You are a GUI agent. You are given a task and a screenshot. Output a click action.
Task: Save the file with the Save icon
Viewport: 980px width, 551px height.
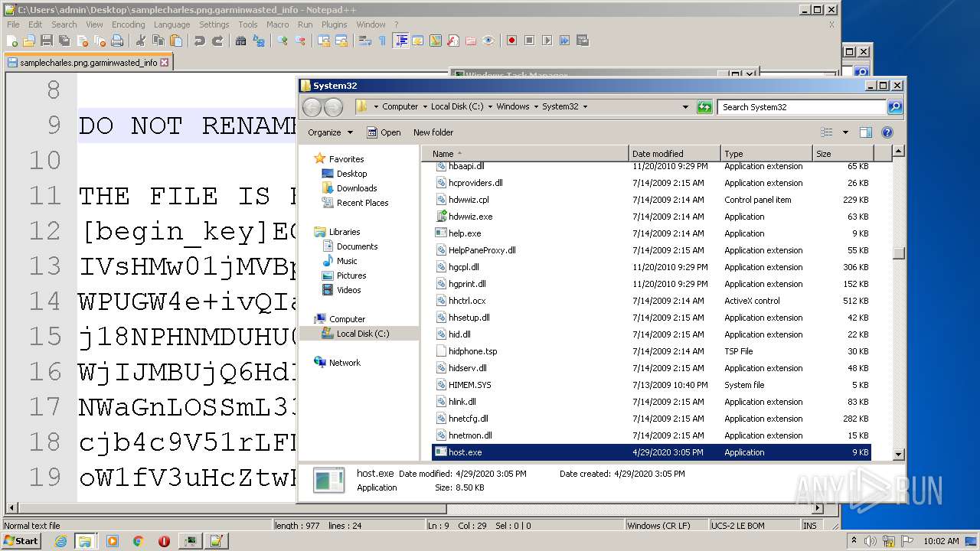tap(46, 41)
